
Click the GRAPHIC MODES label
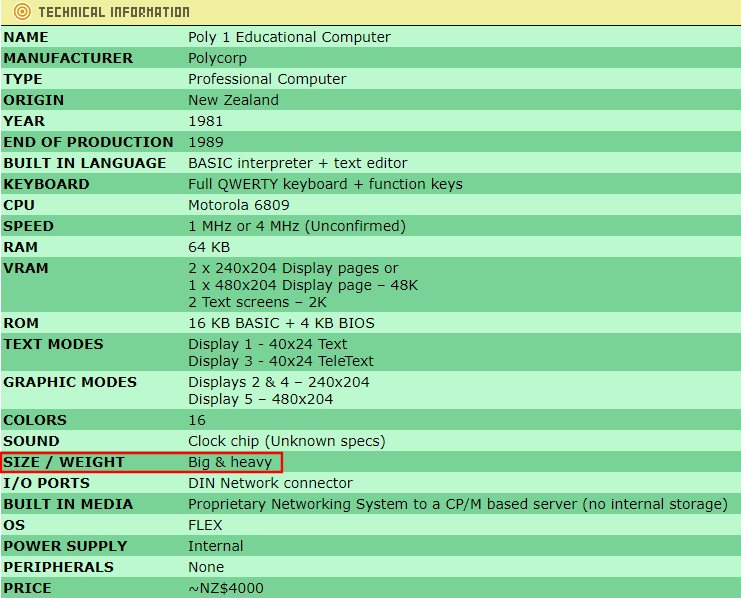[x=70, y=382]
